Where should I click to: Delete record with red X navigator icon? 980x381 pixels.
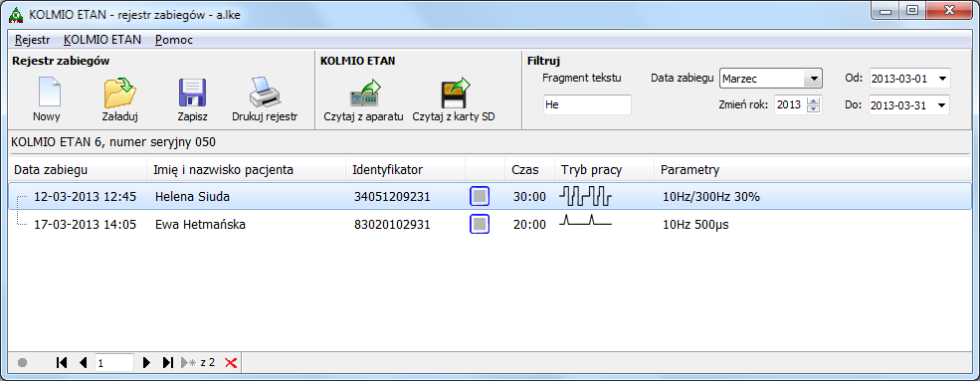tap(231, 362)
